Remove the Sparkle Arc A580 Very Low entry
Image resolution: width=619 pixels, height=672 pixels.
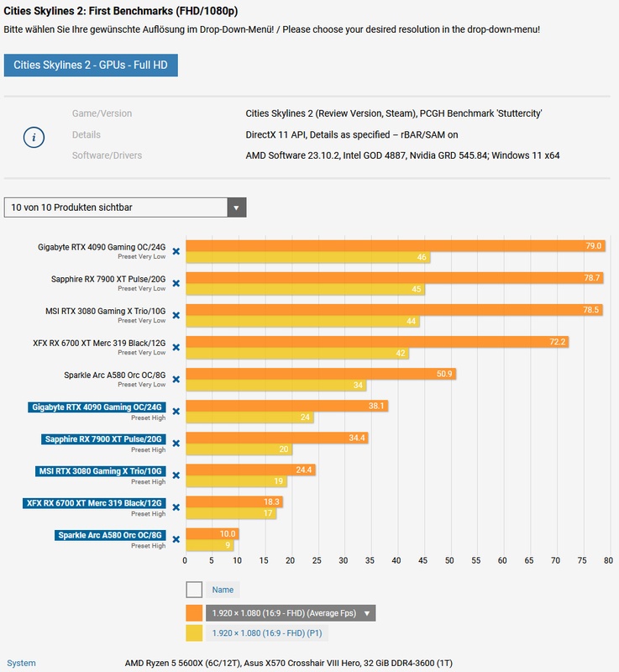point(176,379)
